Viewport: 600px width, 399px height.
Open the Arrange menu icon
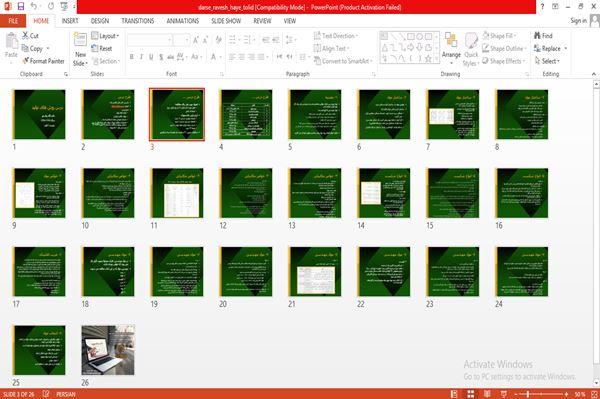tap(451, 40)
